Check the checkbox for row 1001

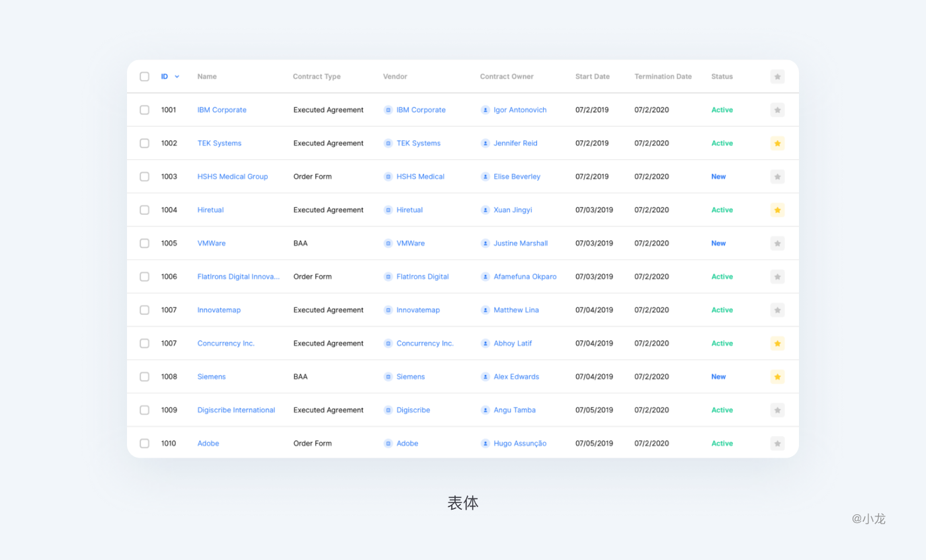(x=144, y=110)
